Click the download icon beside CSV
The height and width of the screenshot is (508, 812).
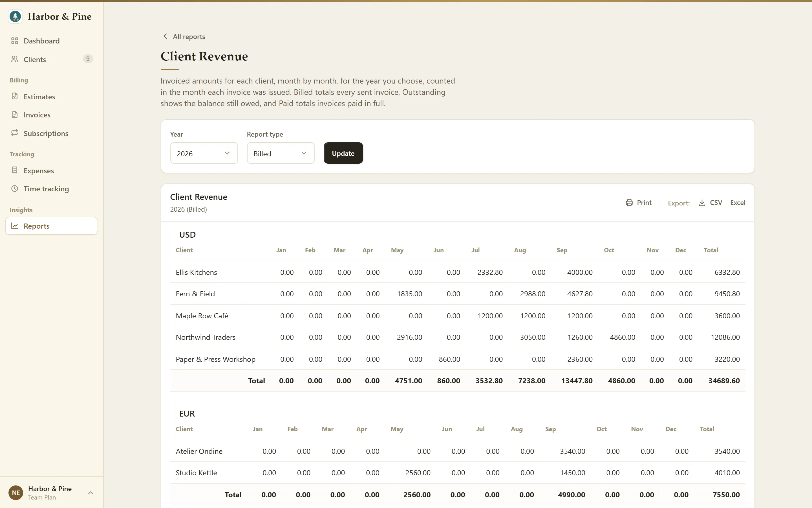click(x=701, y=203)
